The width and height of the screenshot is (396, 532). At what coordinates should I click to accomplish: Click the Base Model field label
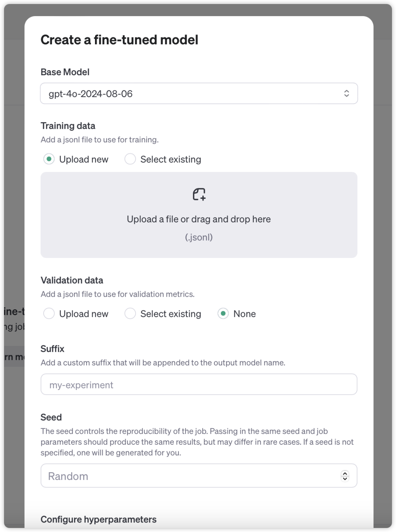(x=65, y=72)
